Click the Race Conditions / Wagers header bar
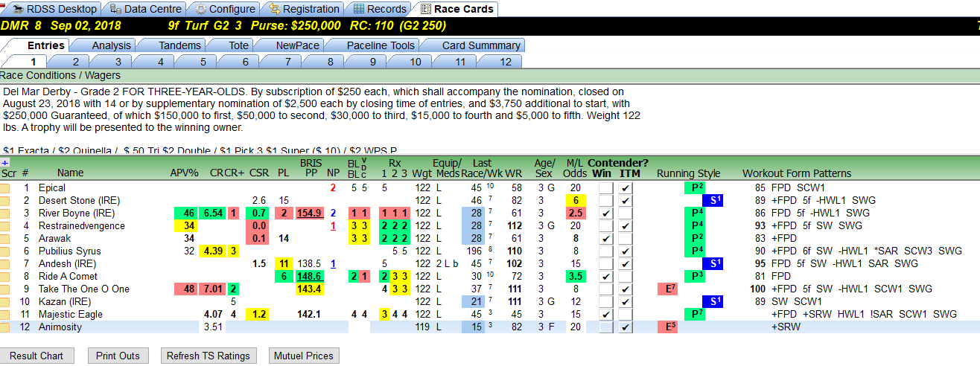The height and width of the screenshot is (366, 980). tap(490, 76)
